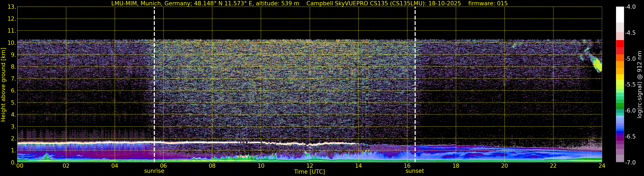Click the "08" time axis tick label
644x176 pixels.
coord(212,166)
